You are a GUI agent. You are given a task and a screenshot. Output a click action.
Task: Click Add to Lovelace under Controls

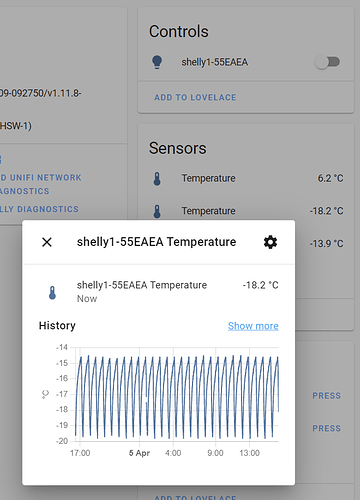[x=195, y=97]
